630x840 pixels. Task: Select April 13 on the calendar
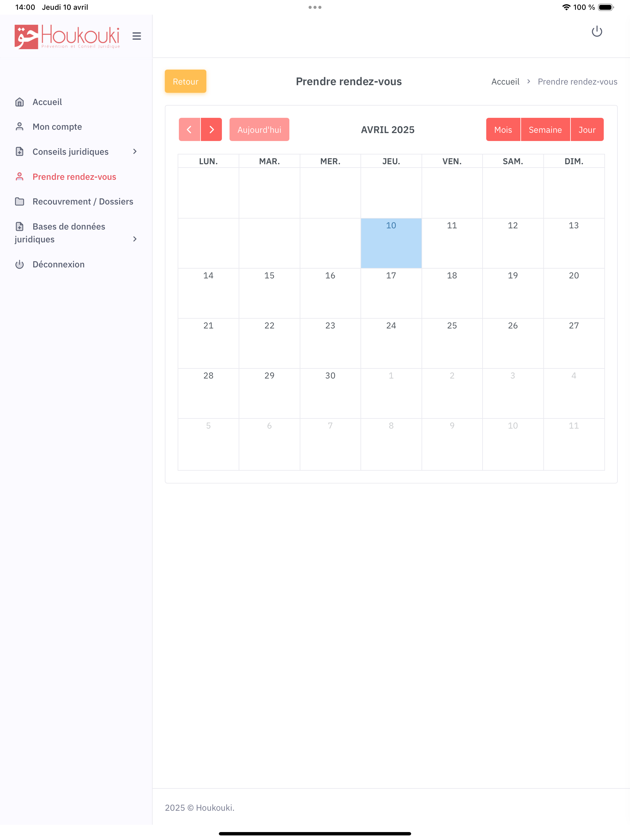click(574, 243)
